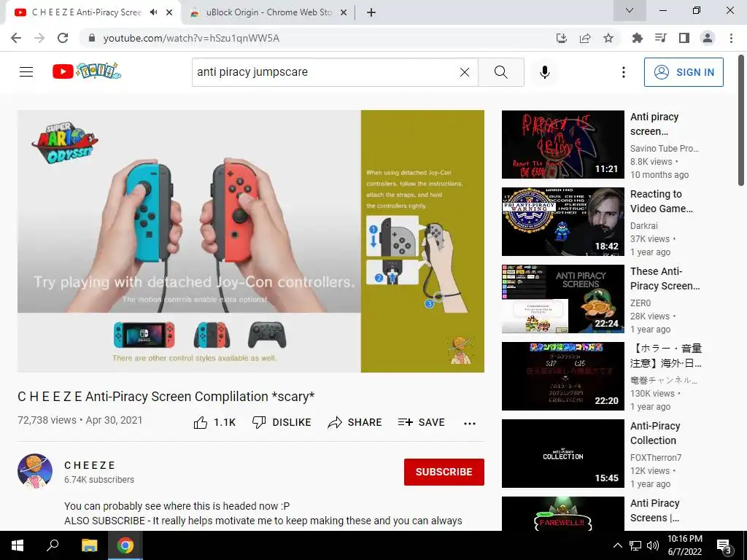747x560 pixels.
Task: Click the video player area
Action: click(251, 241)
